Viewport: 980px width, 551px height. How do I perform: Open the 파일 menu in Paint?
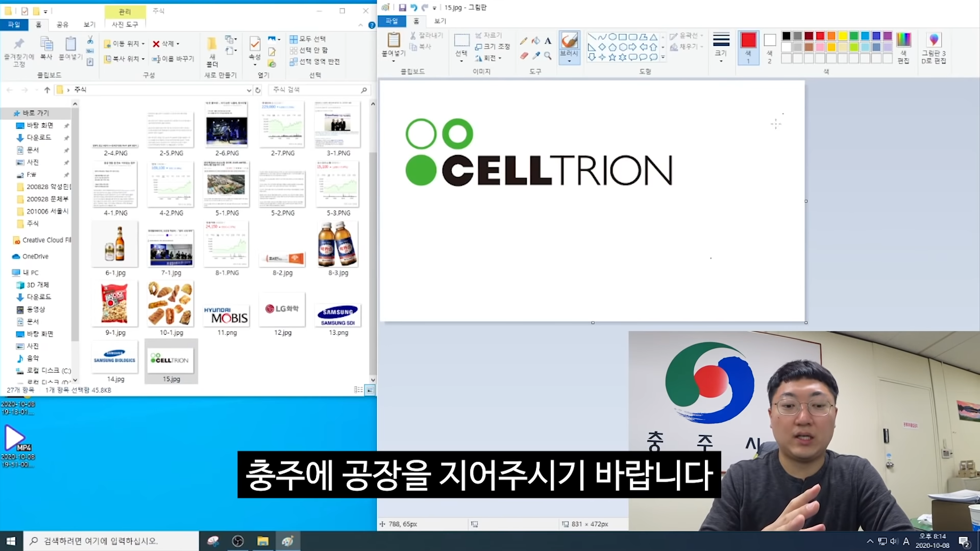pos(391,21)
